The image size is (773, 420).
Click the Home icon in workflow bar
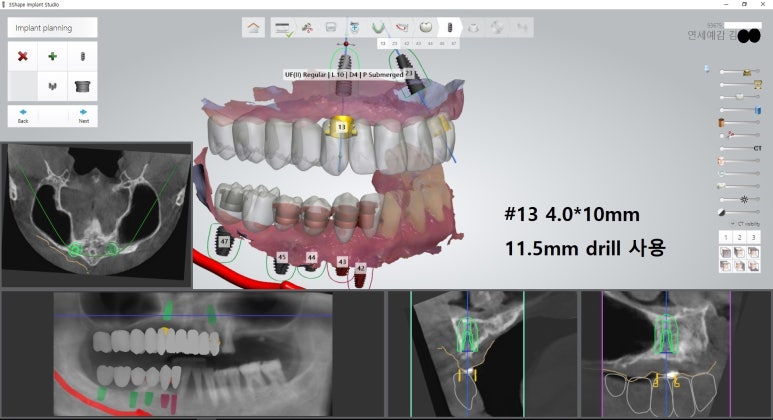click(254, 28)
